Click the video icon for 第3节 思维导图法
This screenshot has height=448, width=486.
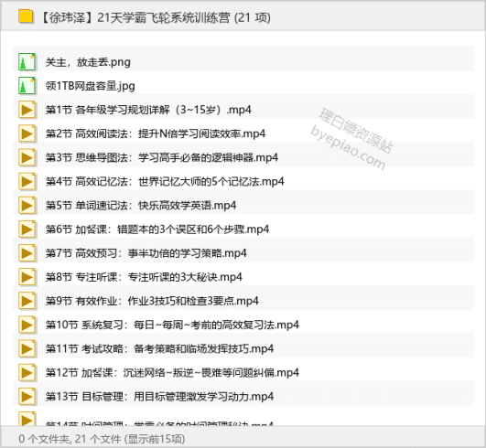click(27, 157)
